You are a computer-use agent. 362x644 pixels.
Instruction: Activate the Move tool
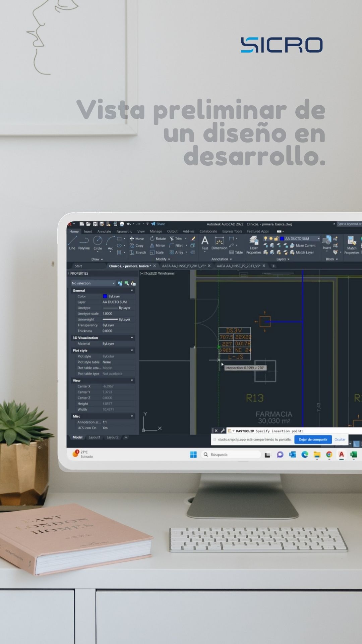tap(137, 239)
